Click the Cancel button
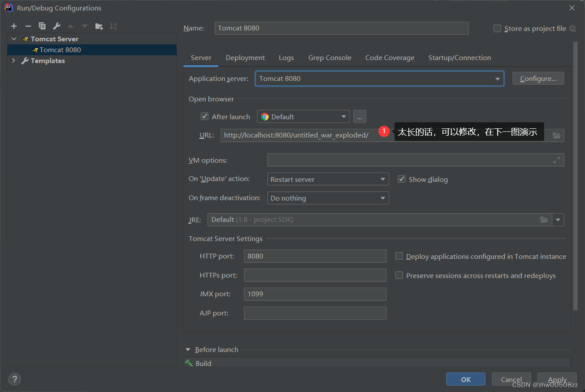 [x=511, y=379]
